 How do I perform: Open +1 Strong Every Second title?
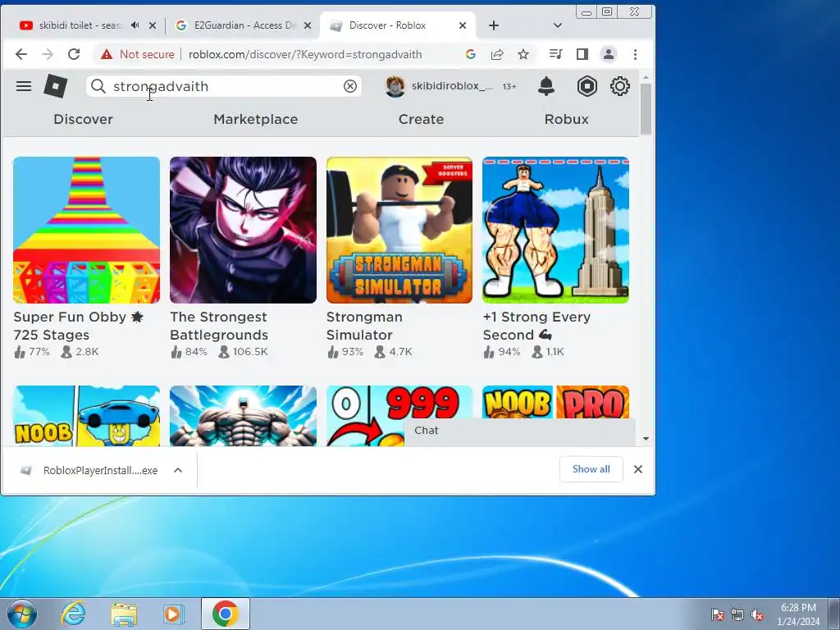click(536, 326)
